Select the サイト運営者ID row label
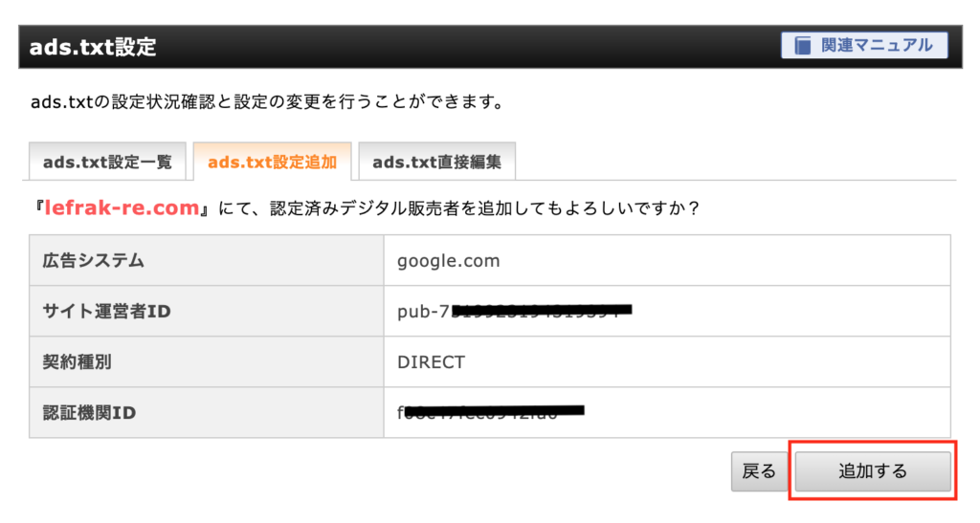The height and width of the screenshot is (523, 980). tap(207, 312)
